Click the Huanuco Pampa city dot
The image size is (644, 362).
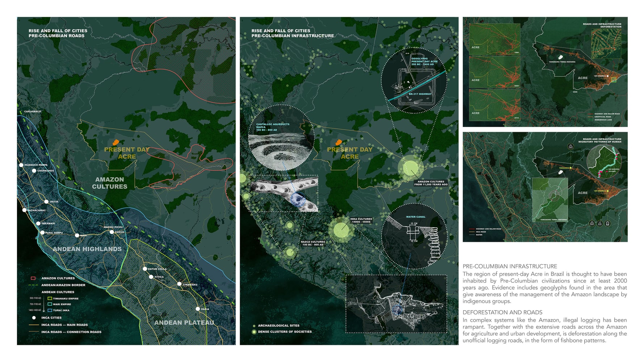point(21,165)
